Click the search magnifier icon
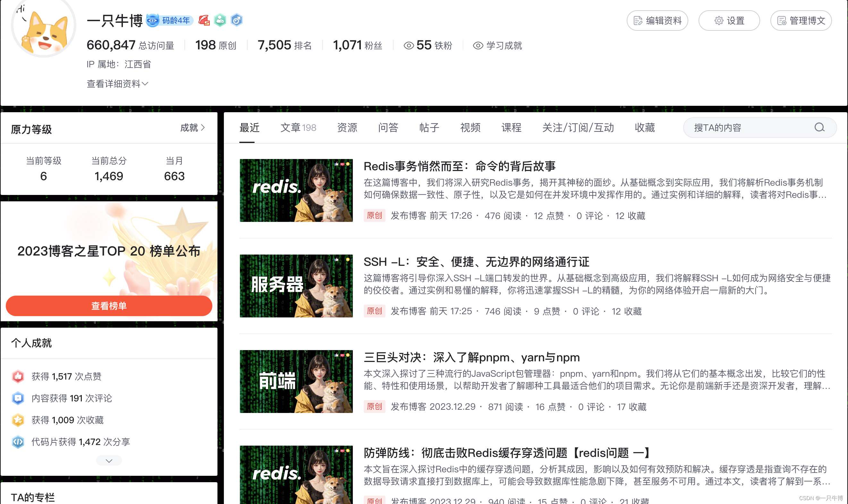The height and width of the screenshot is (504, 848). 819,127
